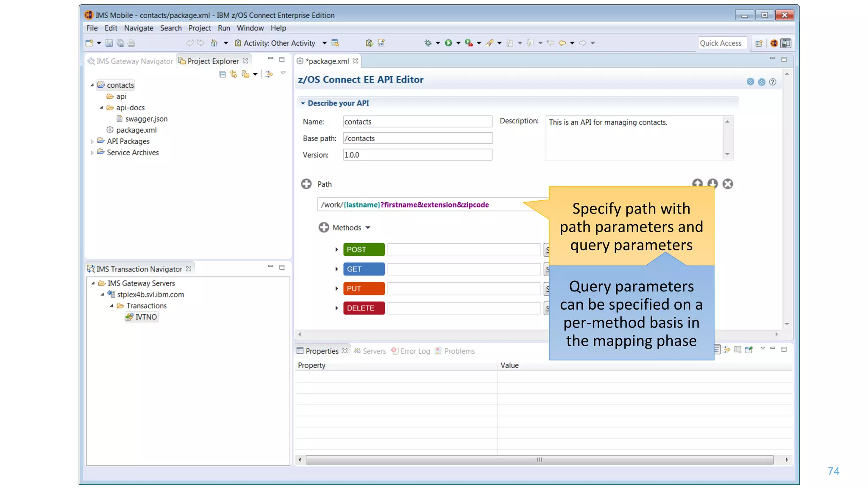Remove the path with X icon

(728, 183)
